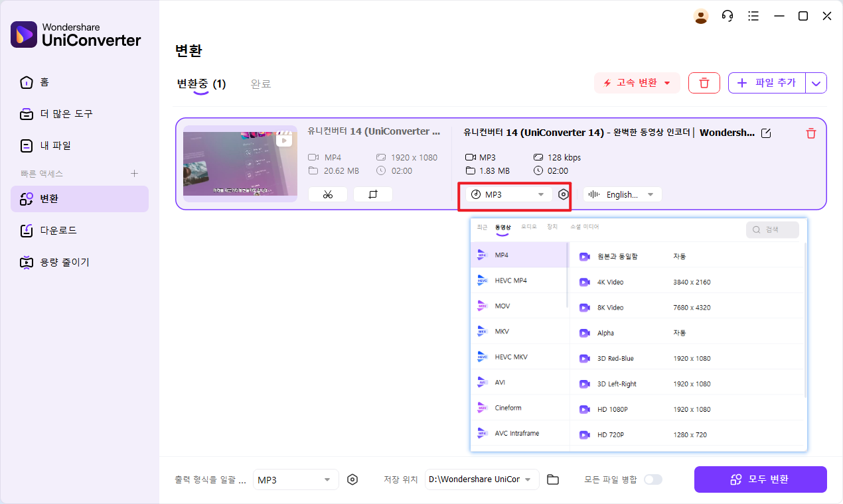Open 더 많은 도구 in sidebar

(x=80, y=114)
